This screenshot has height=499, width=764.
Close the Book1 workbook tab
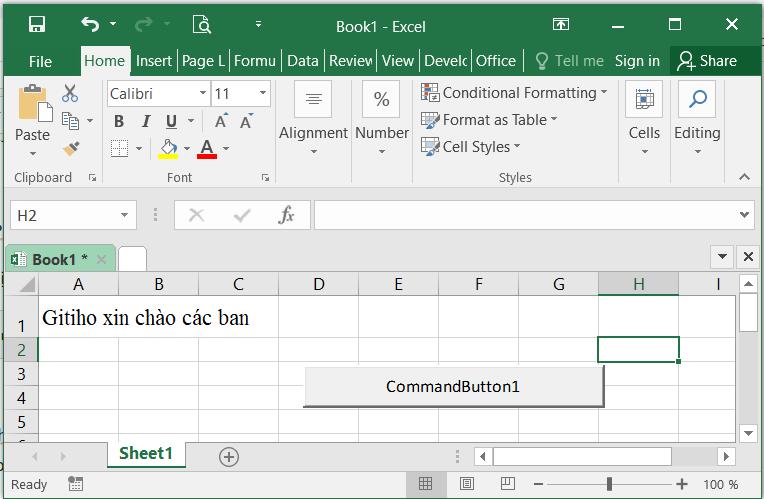(x=101, y=259)
